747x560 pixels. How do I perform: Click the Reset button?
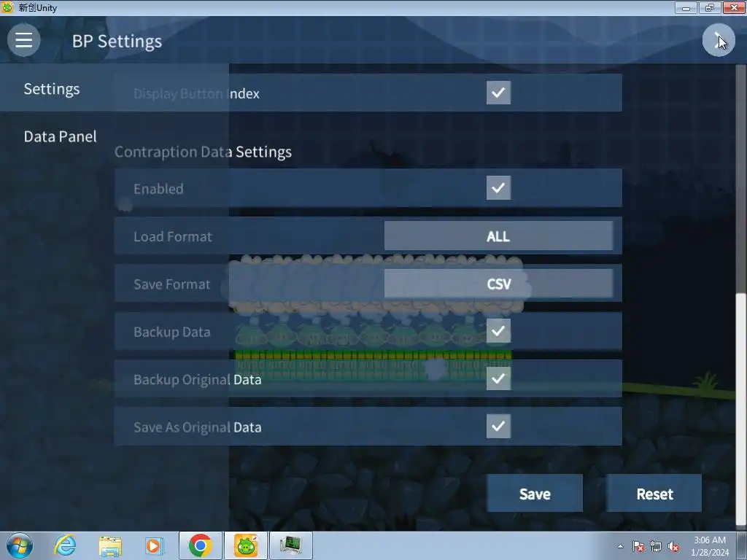pos(654,494)
